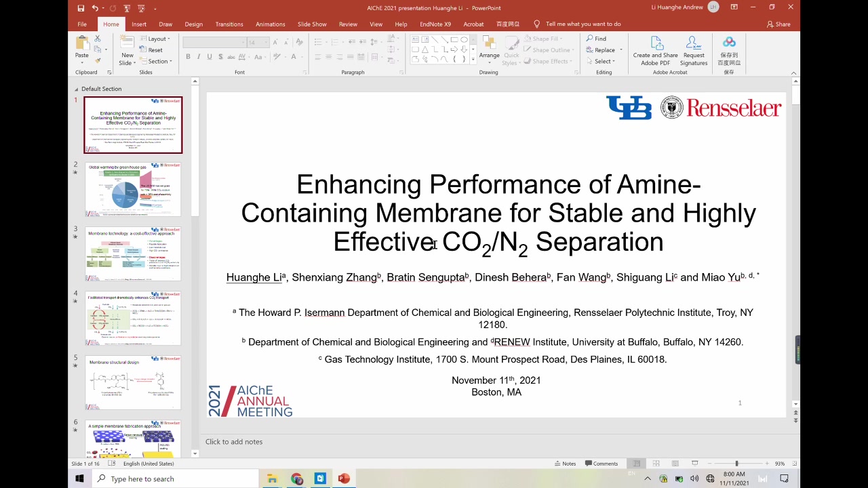Open the spell check icon in the status bar
The width and height of the screenshot is (868, 488).
tap(112, 464)
